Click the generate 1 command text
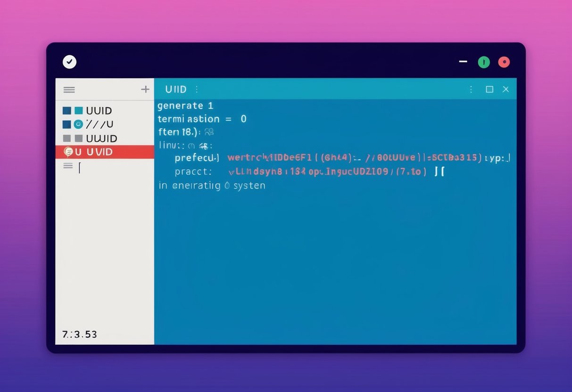Screen dimensions: 572x392 pyautogui.click(x=186, y=106)
